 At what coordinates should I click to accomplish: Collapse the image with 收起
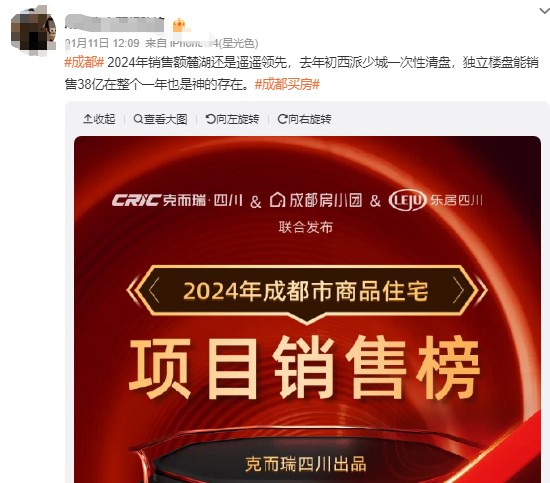(99, 119)
